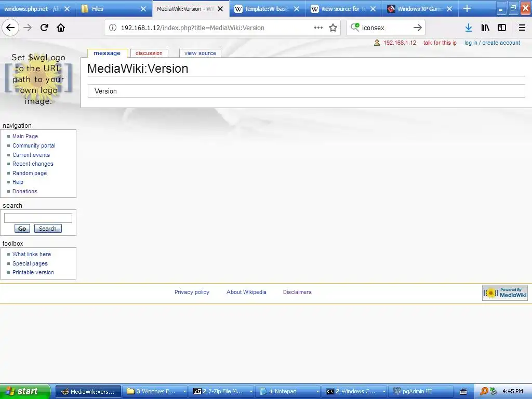This screenshot has height=399, width=532.
Task: Go to Main Page in navigation
Action: coord(25,136)
